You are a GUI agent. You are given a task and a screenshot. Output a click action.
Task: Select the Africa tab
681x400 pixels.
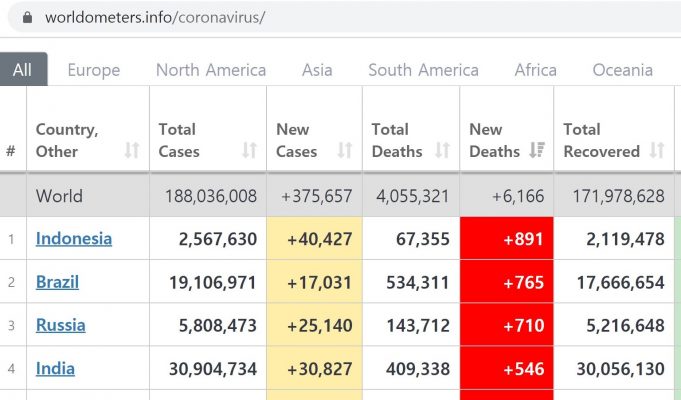pos(535,70)
